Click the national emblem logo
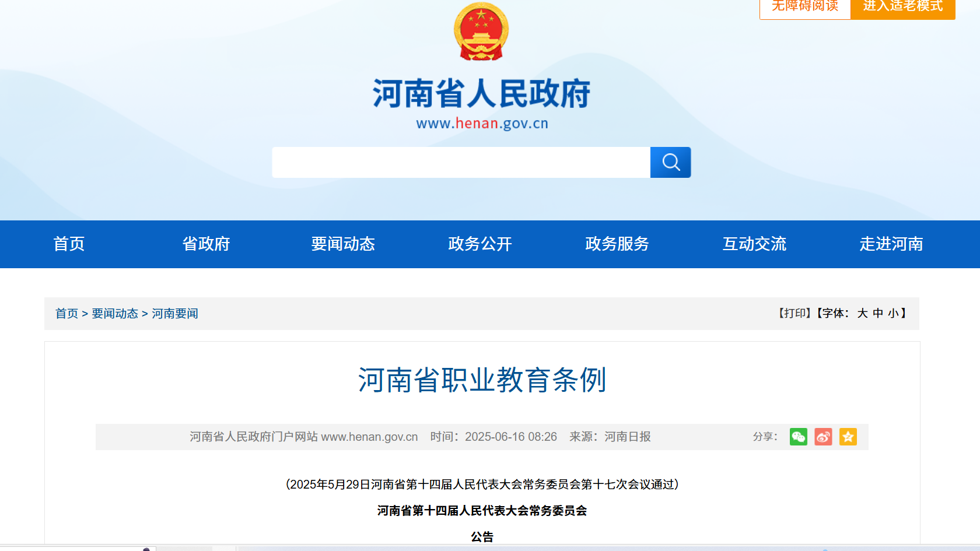This screenshot has width=980, height=551. coord(481,31)
